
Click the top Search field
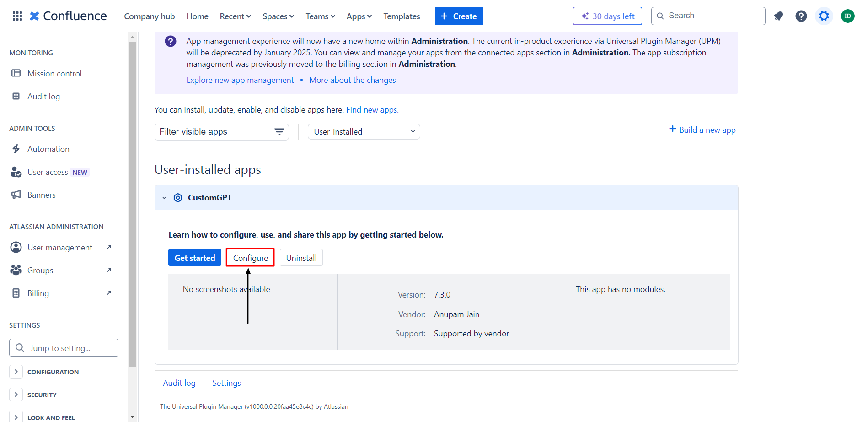tap(708, 16)
